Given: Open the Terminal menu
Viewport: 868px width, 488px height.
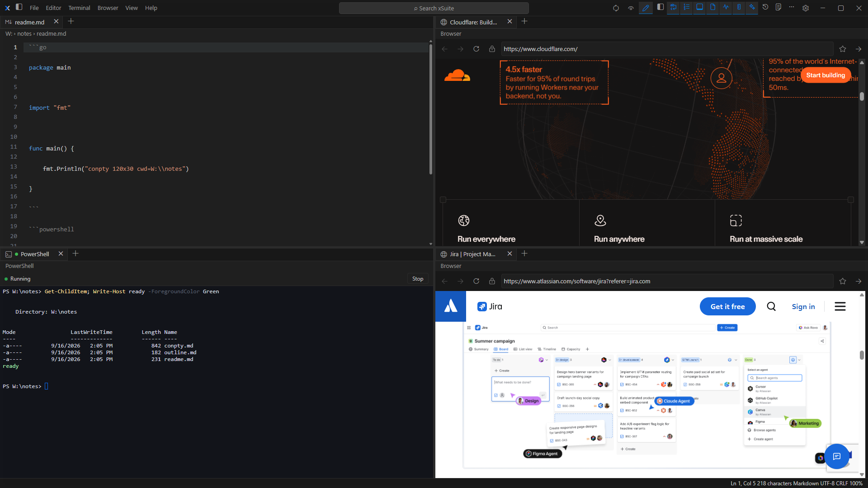Looking at the screenshot, I should [79, 8].
